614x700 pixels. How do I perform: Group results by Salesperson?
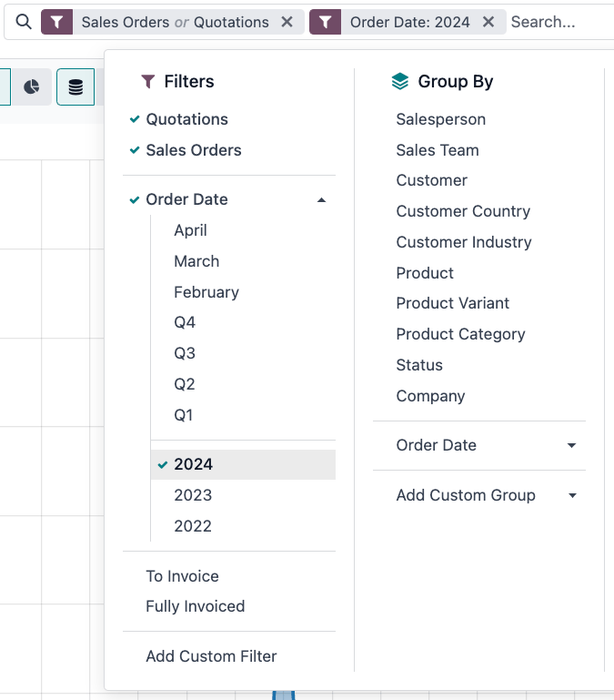[x=440, y=119]
